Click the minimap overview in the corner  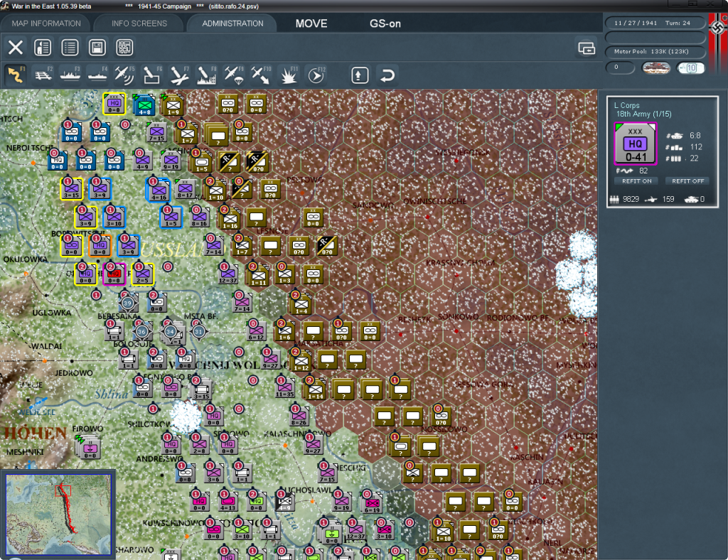pyautogui.click(x=58, y=514)
